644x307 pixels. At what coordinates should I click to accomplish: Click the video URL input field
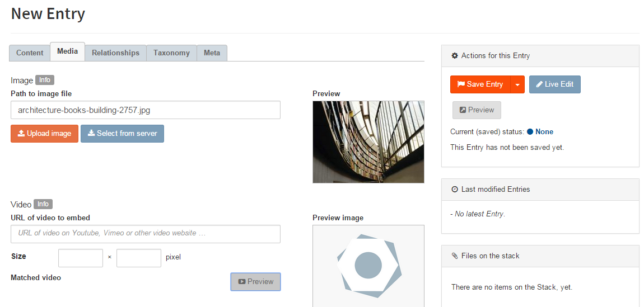point(145,233)
